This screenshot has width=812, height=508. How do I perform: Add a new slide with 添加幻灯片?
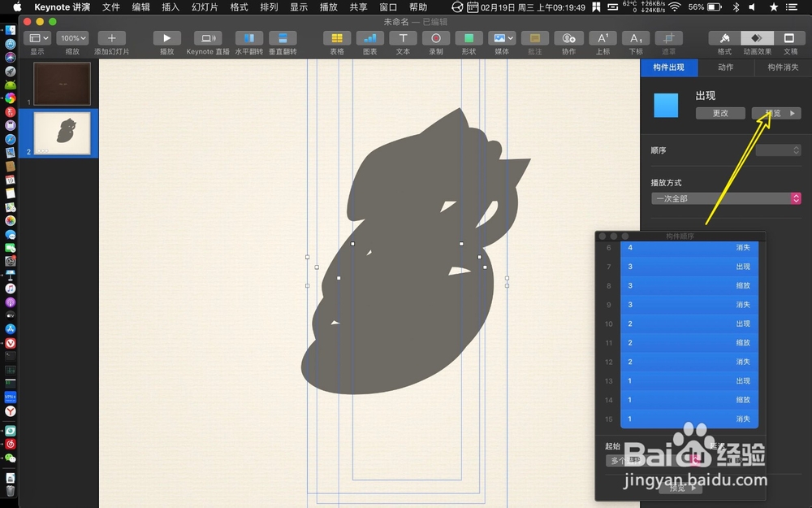point(111,38)
